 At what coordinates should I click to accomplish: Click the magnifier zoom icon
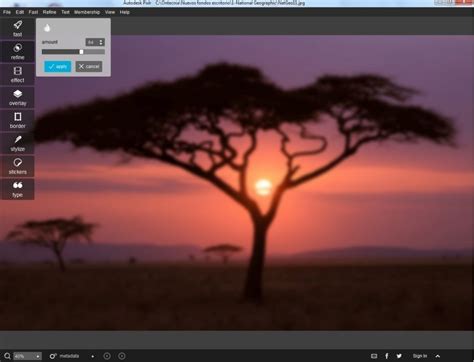[x=7, y=356]
